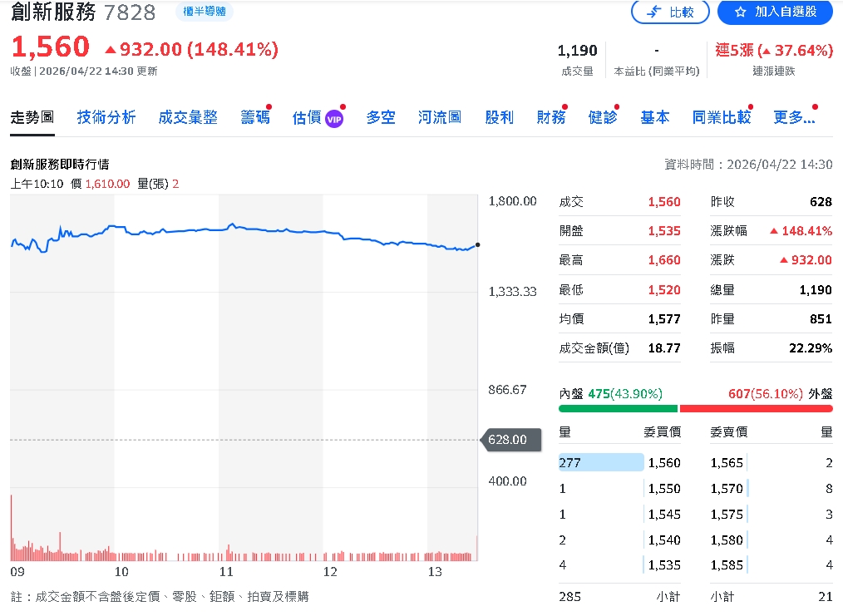
Task: Open the 成交彙整 tab
Action: coord(187,117)
